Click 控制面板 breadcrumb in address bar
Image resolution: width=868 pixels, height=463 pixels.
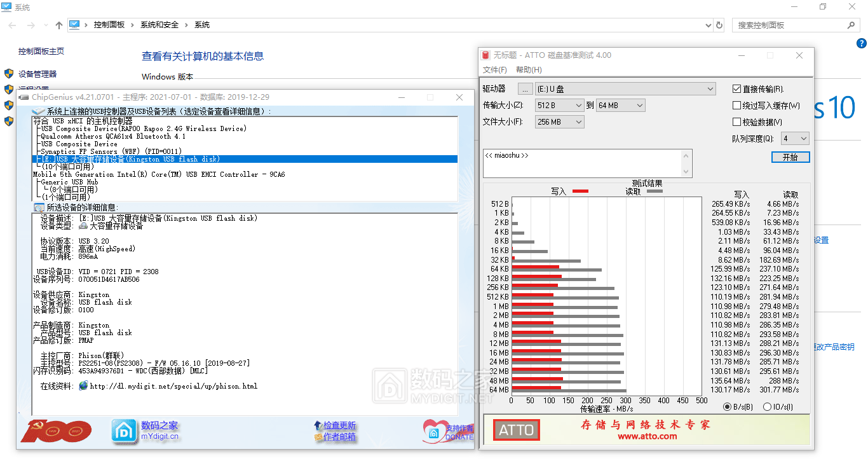pyautogui.click(x=109, y=25)
